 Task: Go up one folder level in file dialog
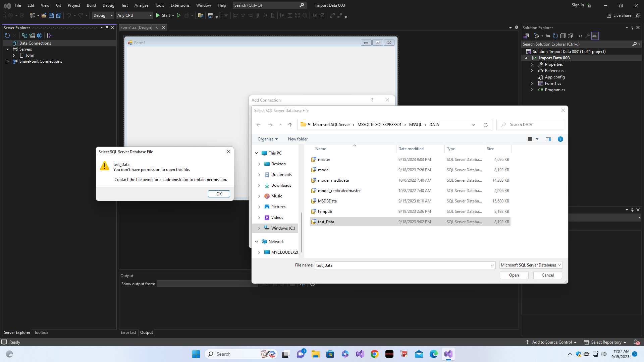point(290,125)
